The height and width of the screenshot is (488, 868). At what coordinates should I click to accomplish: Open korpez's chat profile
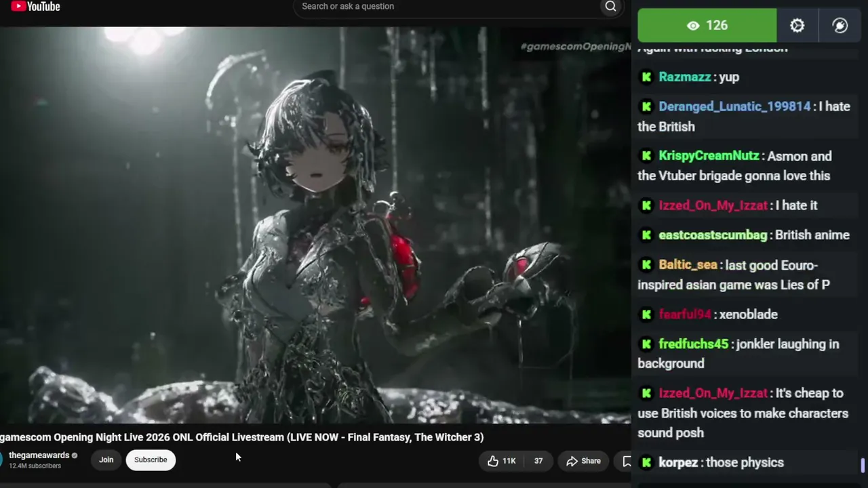[x=679, y=463]
